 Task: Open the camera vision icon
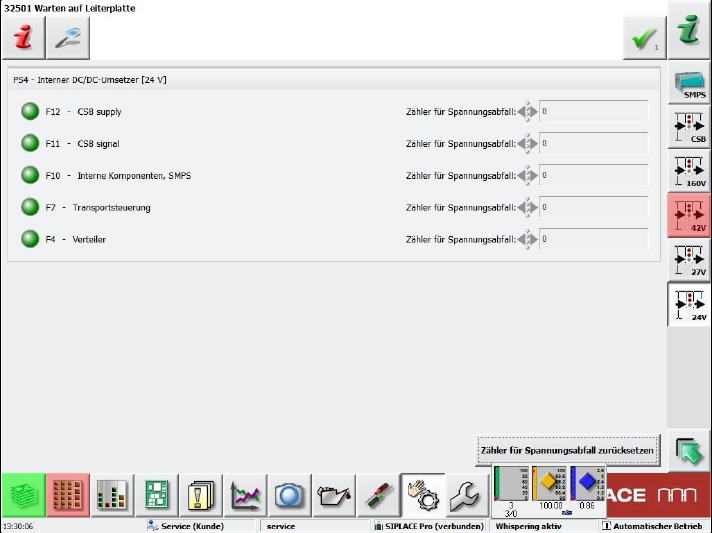290,495
